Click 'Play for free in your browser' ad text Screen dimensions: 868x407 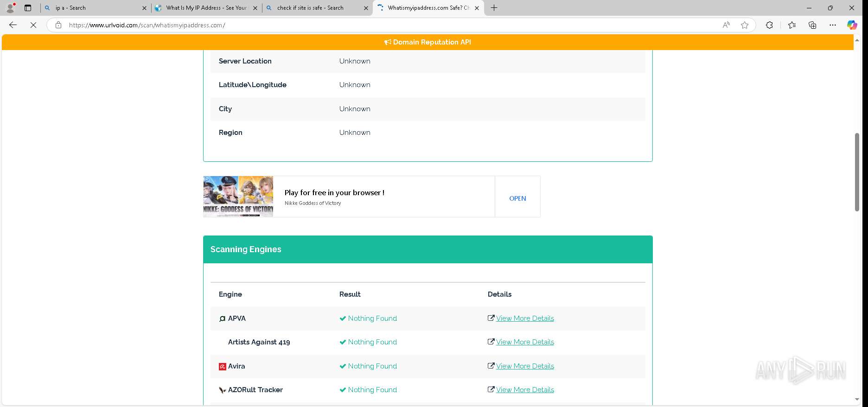coord(334,192)
